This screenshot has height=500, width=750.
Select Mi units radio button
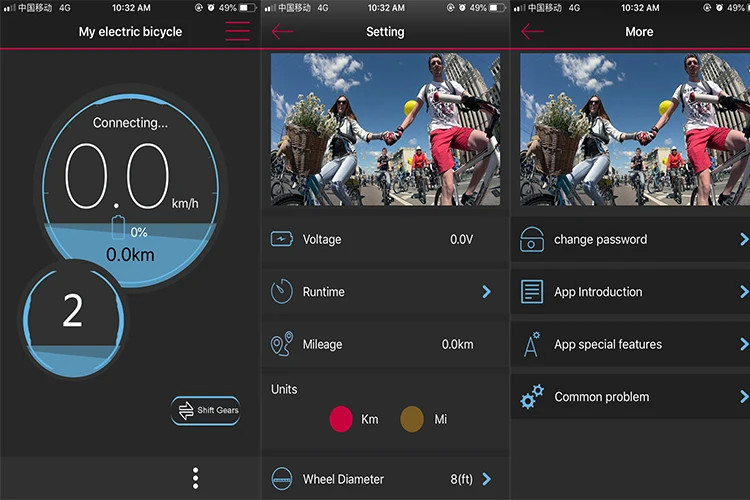(x=412, y=419)
